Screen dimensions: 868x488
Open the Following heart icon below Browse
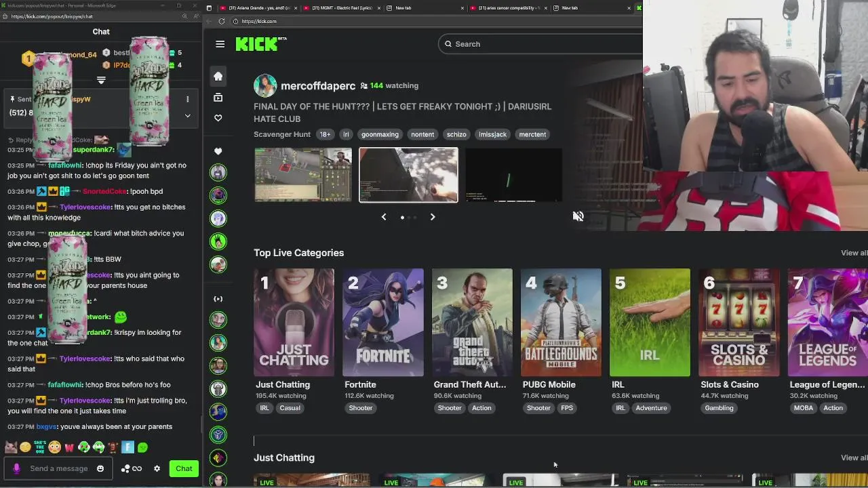click(x=218, y=118)
